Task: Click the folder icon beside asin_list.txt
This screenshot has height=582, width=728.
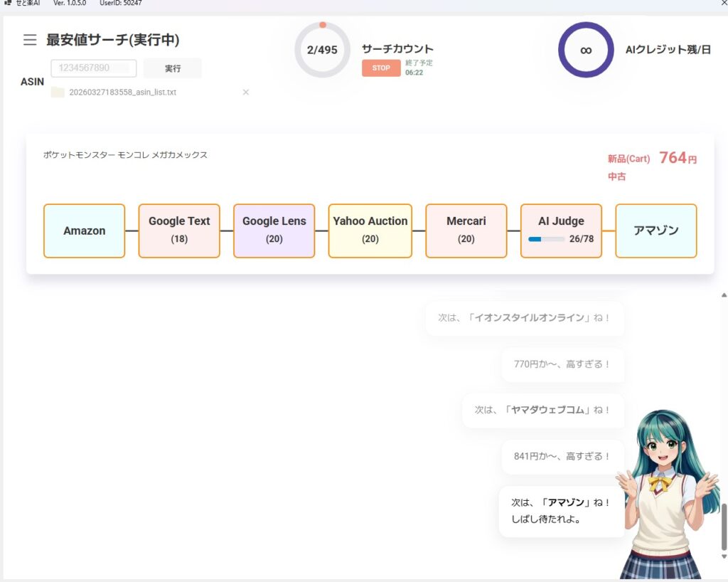Action: coord(58,92)
